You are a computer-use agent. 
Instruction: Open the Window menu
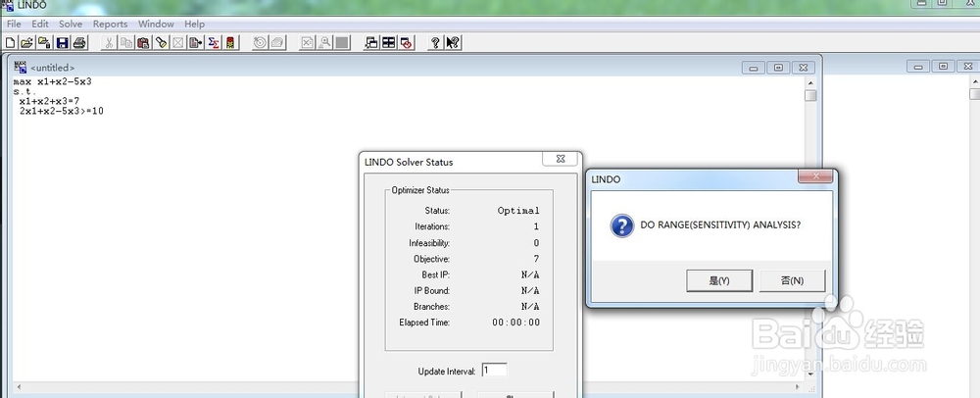point(156,24)
